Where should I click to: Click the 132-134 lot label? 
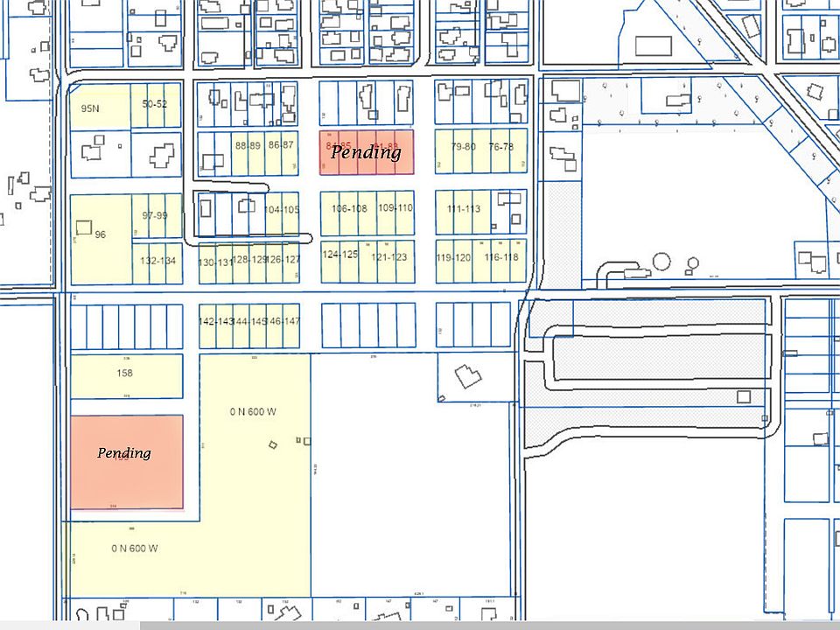point(158,261)
